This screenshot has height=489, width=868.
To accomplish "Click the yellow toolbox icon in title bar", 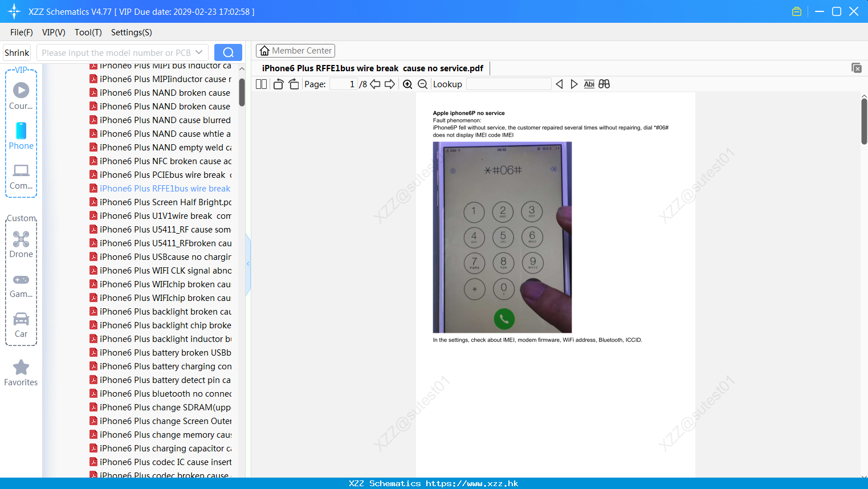I will (797, 11).
